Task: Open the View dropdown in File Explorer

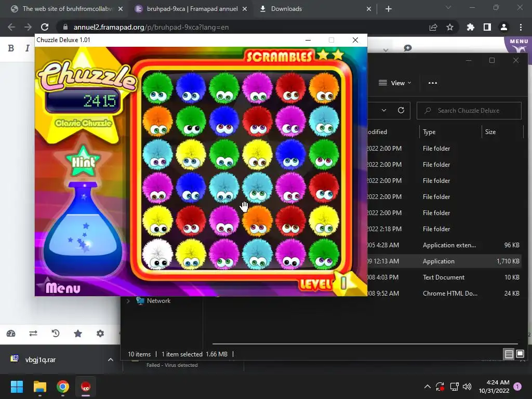Action: pos(395,83)
